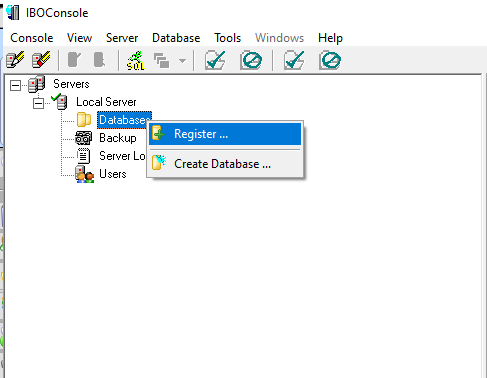Select the Local Server tree label
This screenshot has height=378, width=487.
click(106, 102)
